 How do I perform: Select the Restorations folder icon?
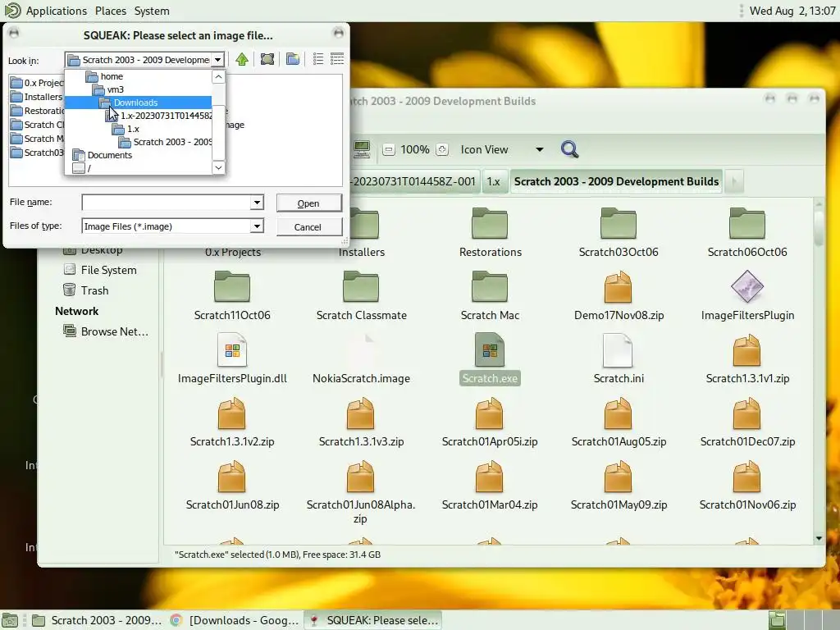click(490, 223)
